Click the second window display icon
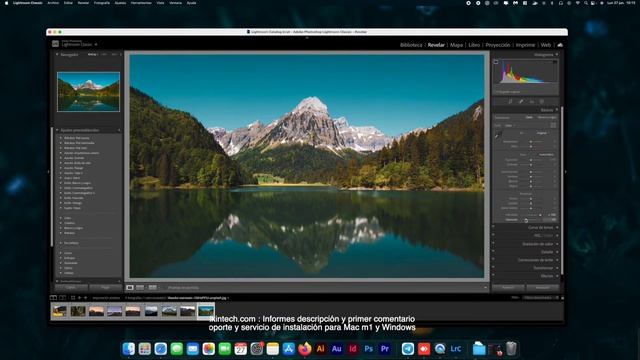Image resolution: width=640 pixels, height=360 pixels. click(62, 298)
